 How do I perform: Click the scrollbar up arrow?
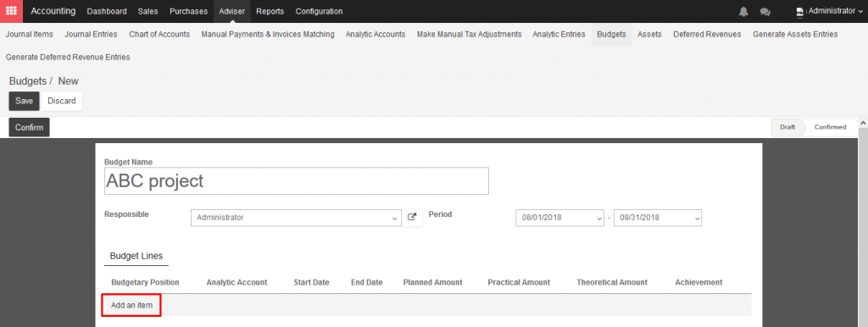tap(863, 122)
